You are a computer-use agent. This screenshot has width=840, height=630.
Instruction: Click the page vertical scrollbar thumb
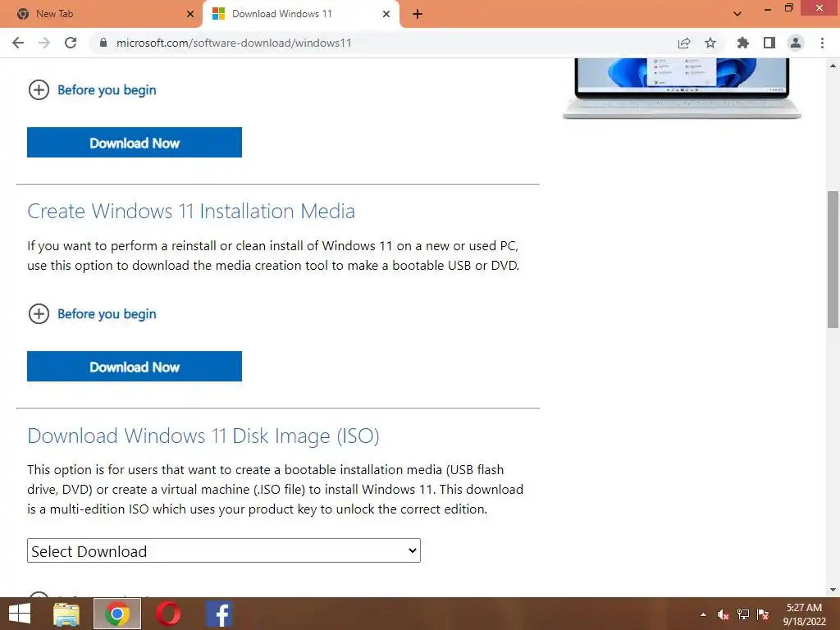point(833,259)
